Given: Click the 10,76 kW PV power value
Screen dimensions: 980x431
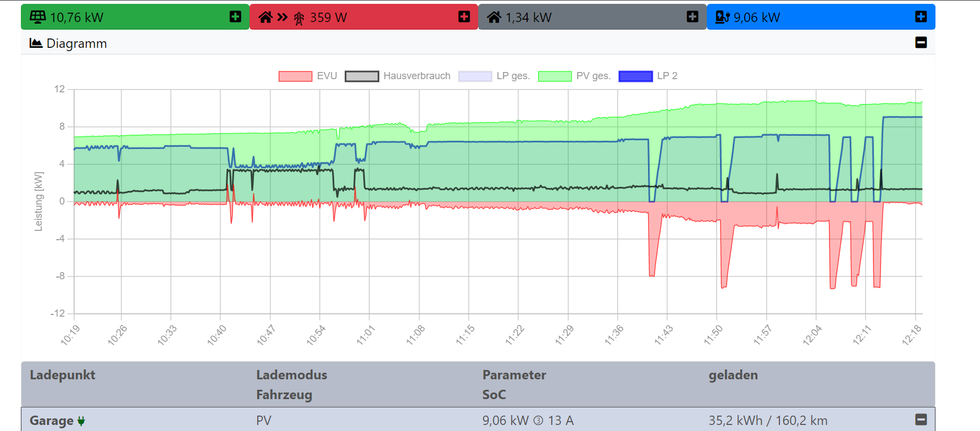Looking at the screenshot, I should (77, 18).
